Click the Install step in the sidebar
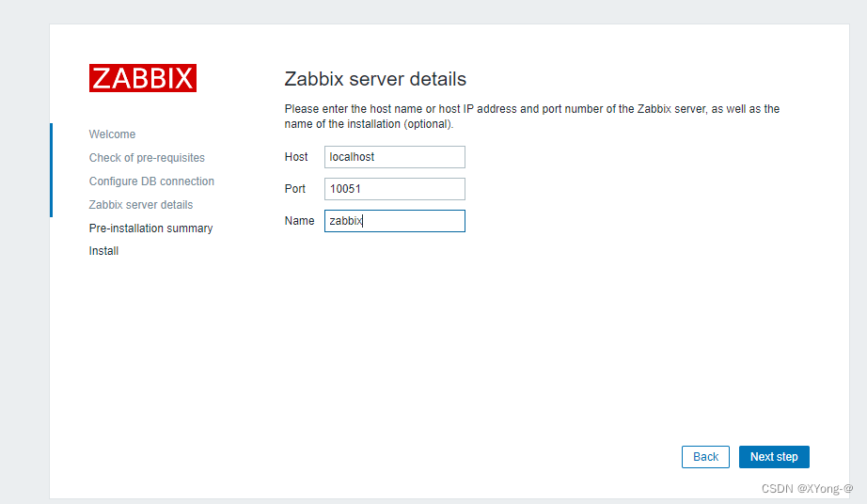 pyautogui.click(x=104, y=251)
